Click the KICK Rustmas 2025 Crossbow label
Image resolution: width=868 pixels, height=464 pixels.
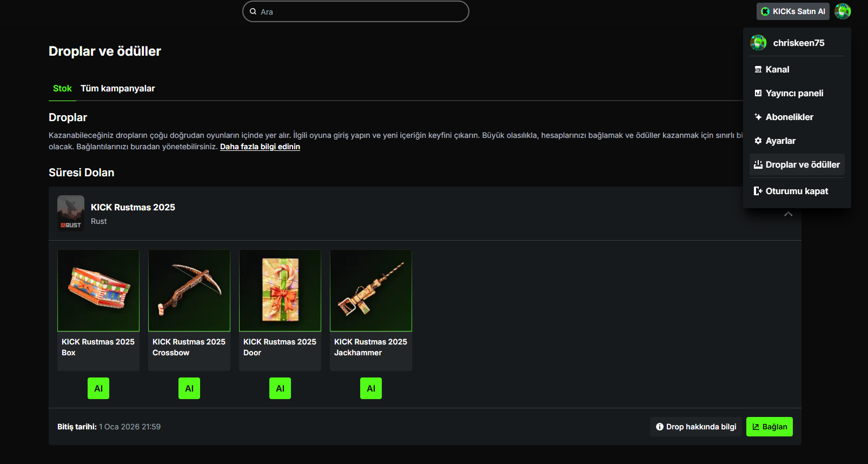pyautogui.click(x=189, y=347)
